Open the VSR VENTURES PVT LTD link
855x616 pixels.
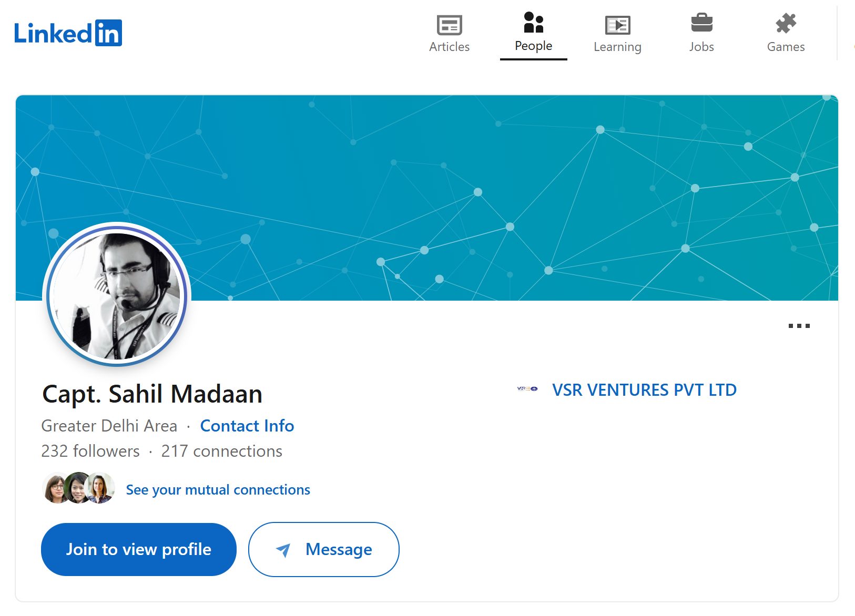pyautogui.click(x=644, y=390)
